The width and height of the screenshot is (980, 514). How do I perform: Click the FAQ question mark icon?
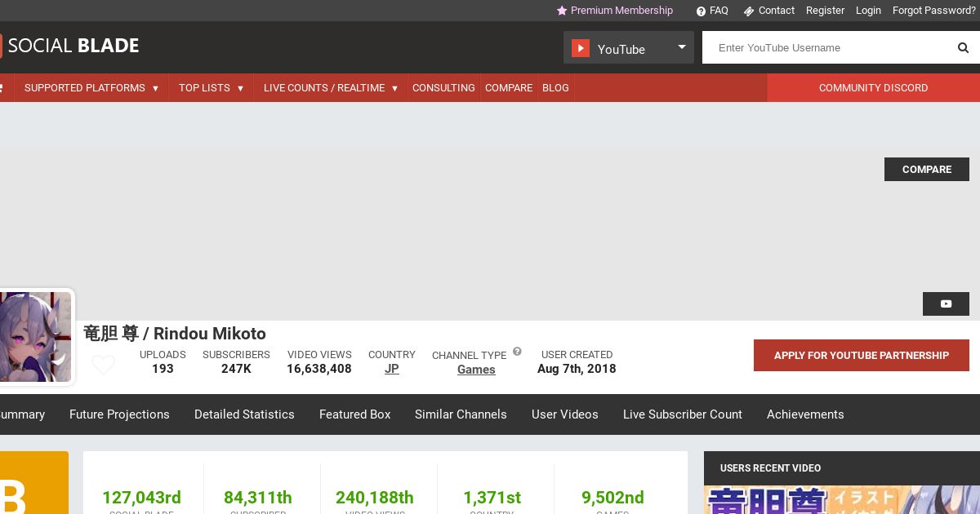(x=701, y=11)
